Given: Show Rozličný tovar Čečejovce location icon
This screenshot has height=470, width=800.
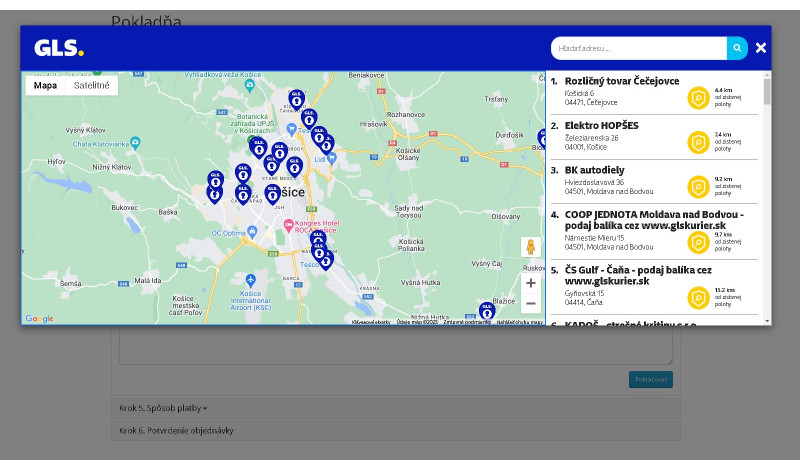Looking at the screenshot, I should pos(698,97).
